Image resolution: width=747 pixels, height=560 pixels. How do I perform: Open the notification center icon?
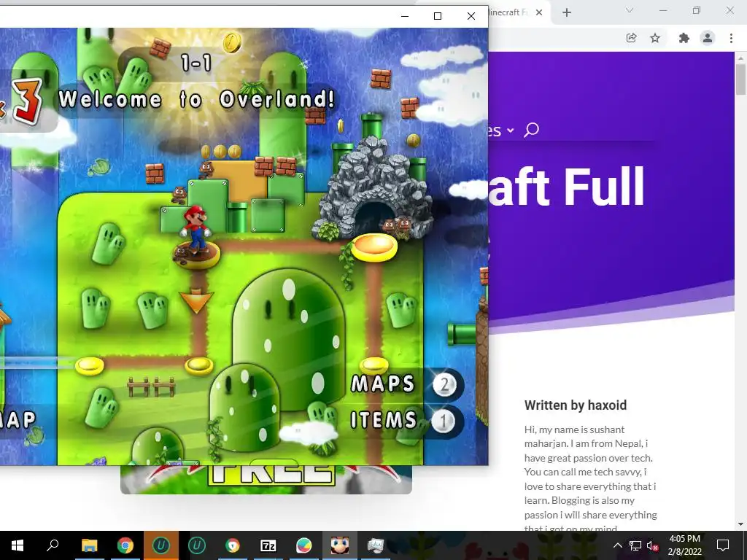[x=723, y=545]
